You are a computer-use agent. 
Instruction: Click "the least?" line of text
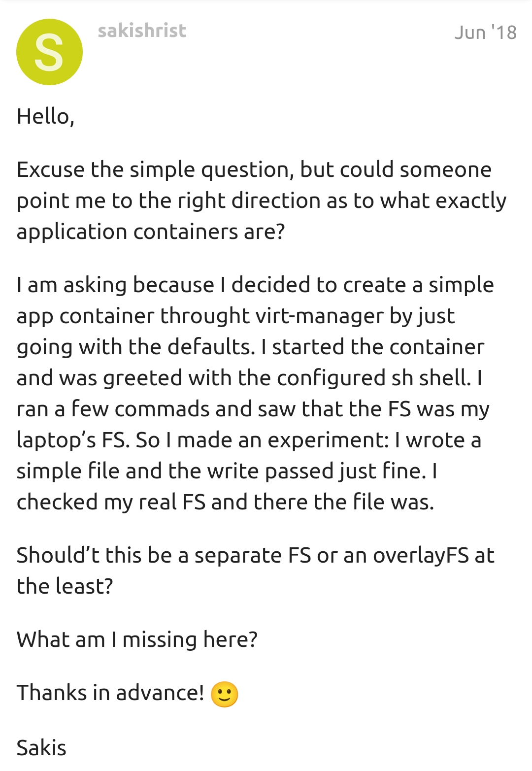65,586
